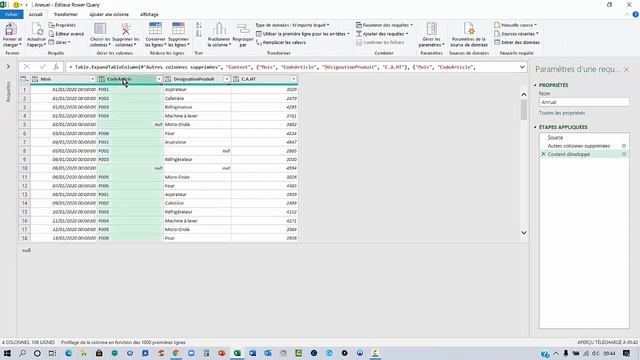The height and width of the screenshot is (360, 640).
Task: Open the Nouvelle source dropdown
Action: [516, 25]
